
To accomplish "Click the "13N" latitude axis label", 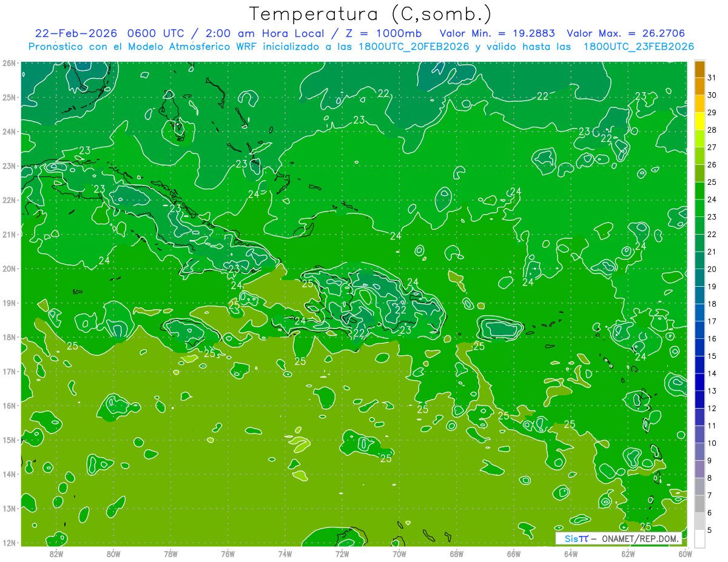I will 8,509.
